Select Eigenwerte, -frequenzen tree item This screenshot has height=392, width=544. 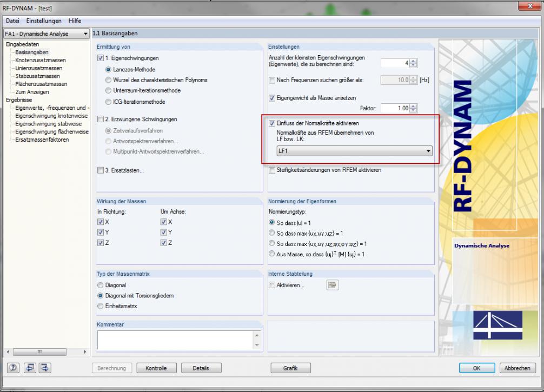(52, 108)
